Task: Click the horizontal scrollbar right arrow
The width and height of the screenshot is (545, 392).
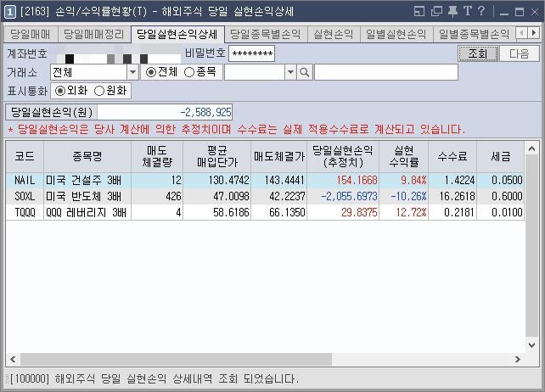Action: (x=518, y=360)
